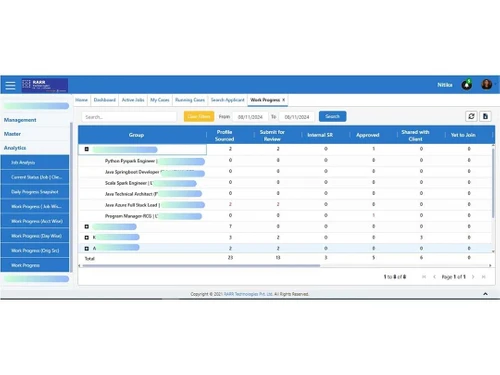Image resolution: width=500 pixels, height=375 pixels.
Task: Switch to the My Cases tab
Action: click(160, 100)
